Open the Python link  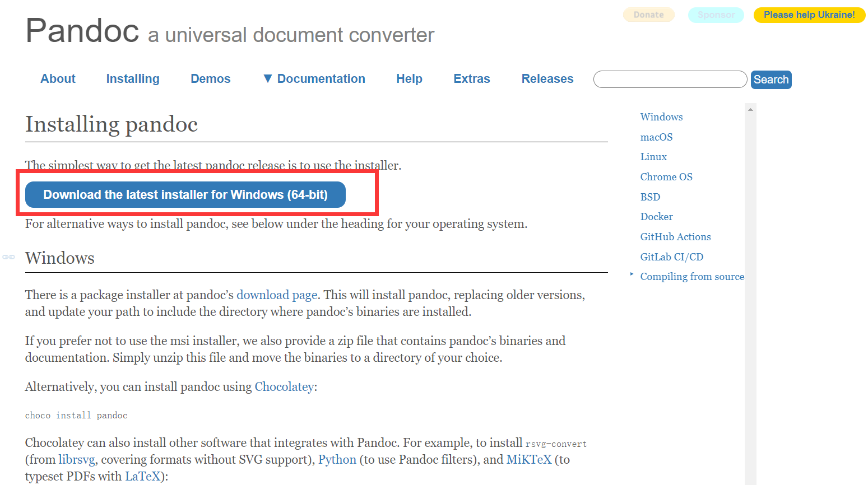click(x=337, y=460)
